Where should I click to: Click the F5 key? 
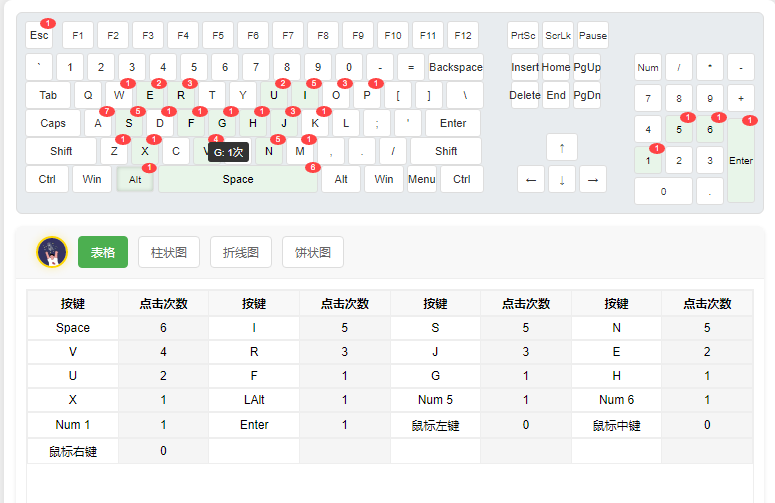[x=218, y=35]
